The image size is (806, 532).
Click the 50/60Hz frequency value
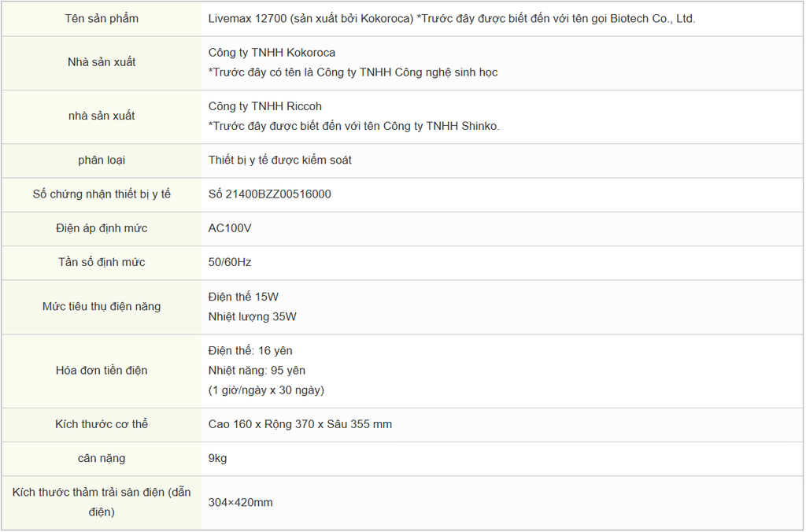[x=230, y=262]
